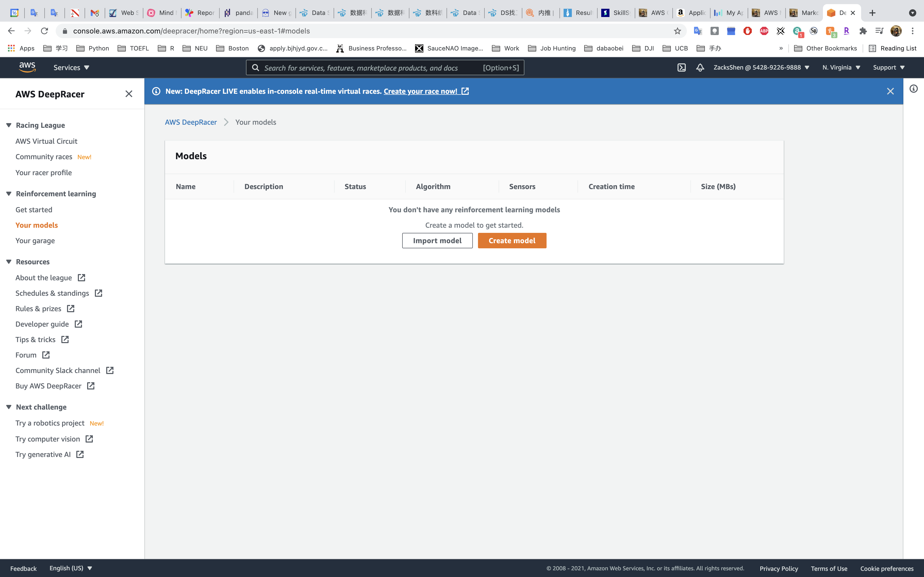Image resolution: width=924 pixels, height=577 pixels.
Task: Open the AWS CloudShell icon
Action: point(682,67)
